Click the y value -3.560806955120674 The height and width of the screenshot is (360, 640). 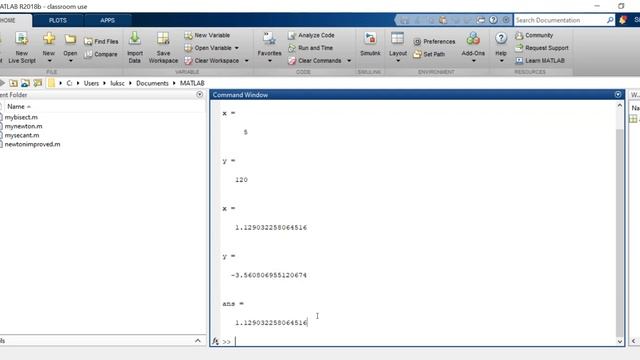point(269,275)
